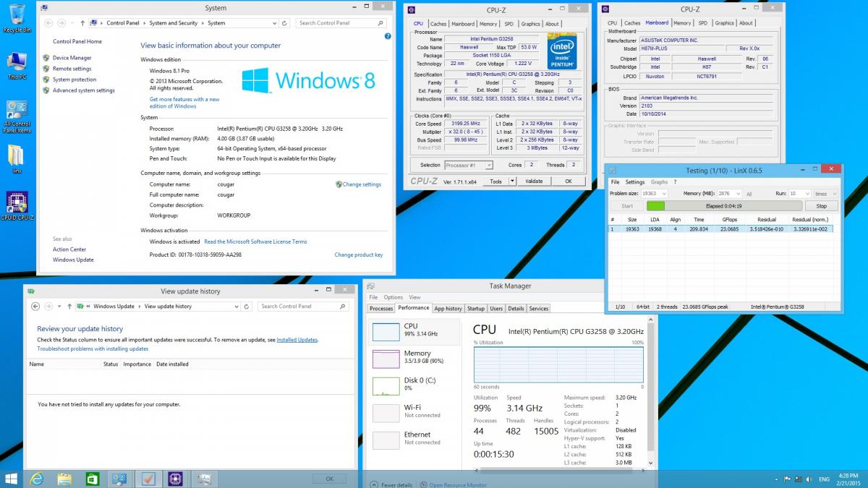Open All Control Panel Items desktop icon

17,117
